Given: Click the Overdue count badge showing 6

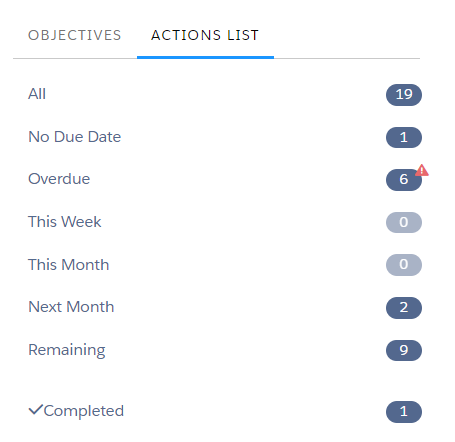Looking at the screenshot, I should point(404,180).
